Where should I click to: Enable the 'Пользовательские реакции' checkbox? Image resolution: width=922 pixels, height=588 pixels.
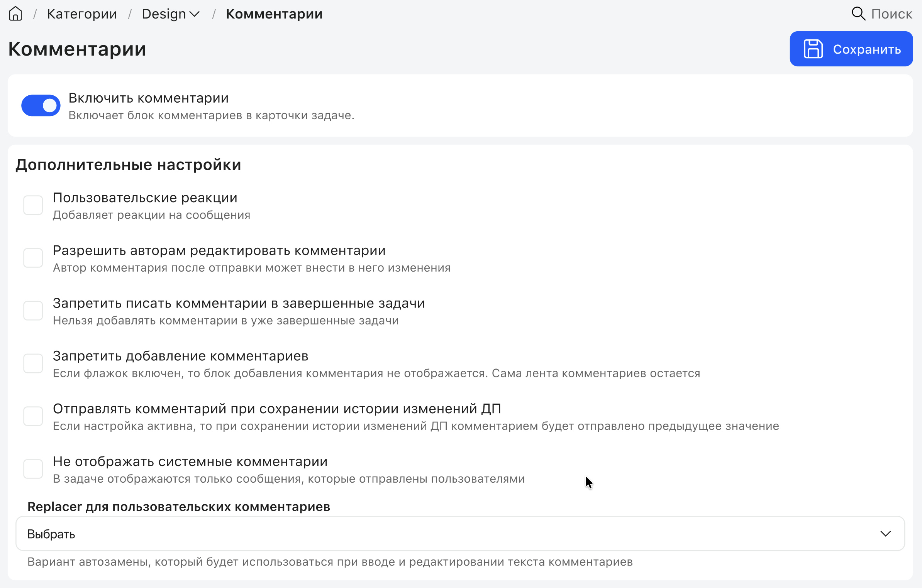(33, 205)
